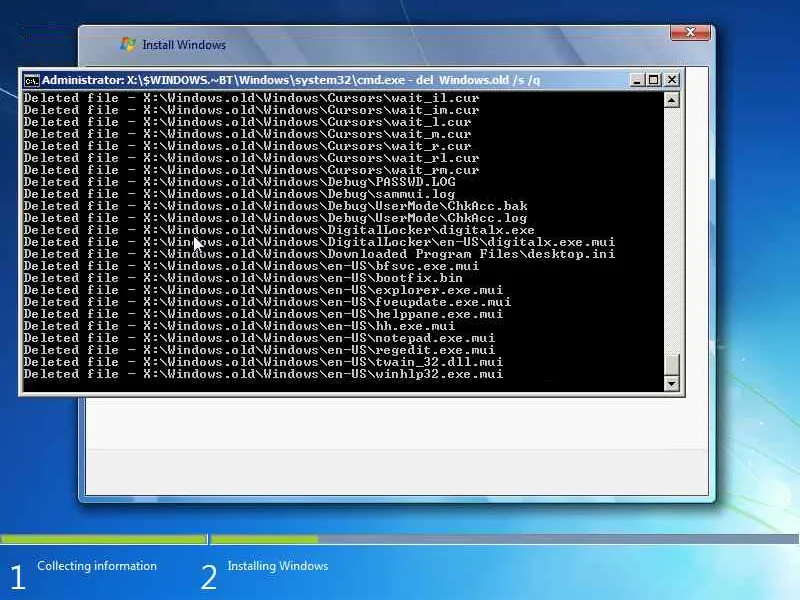Click the line ending wait_rm.cur
The image size is (800, 600).
coord(252,170)
